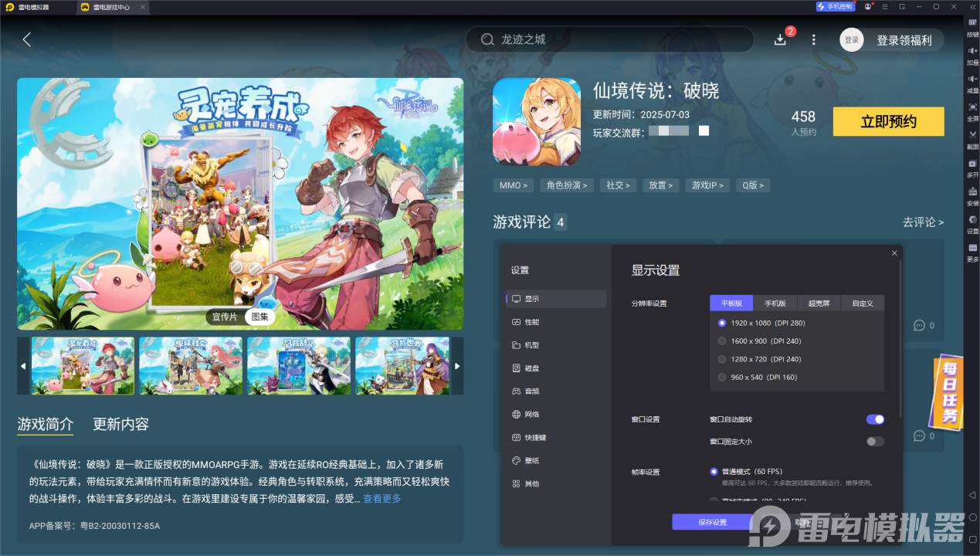Click the 保存设置 save settings button
Screen dimensions: 980x556
click(712, 522)
